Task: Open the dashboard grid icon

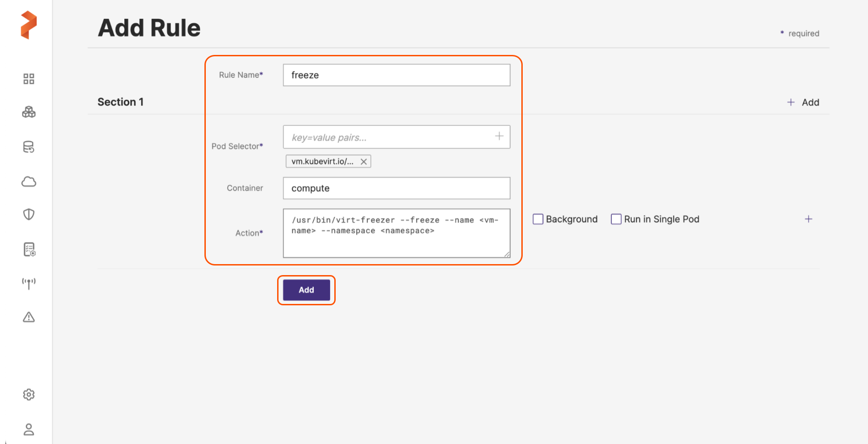Action: [29, 79]
